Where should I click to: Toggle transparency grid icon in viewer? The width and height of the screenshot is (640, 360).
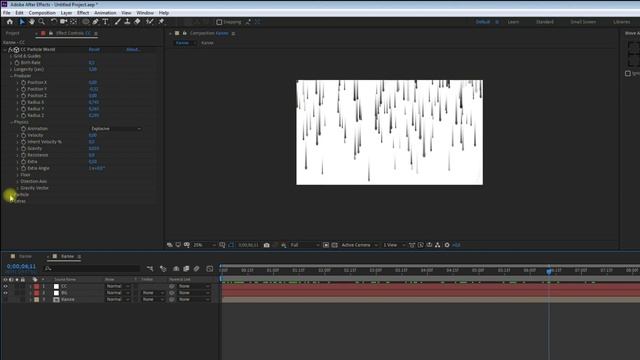pos(334,245)
